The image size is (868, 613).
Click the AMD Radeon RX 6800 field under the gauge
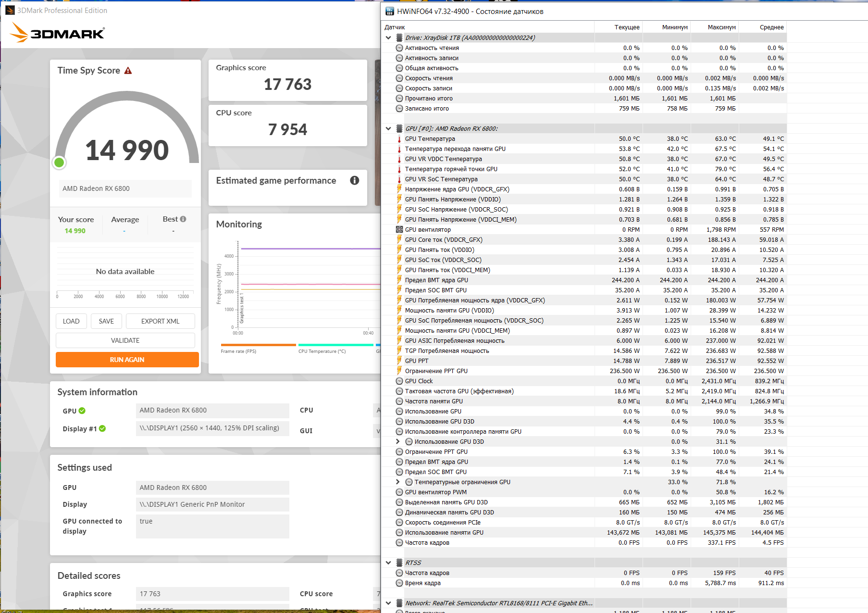pos(125,188)
